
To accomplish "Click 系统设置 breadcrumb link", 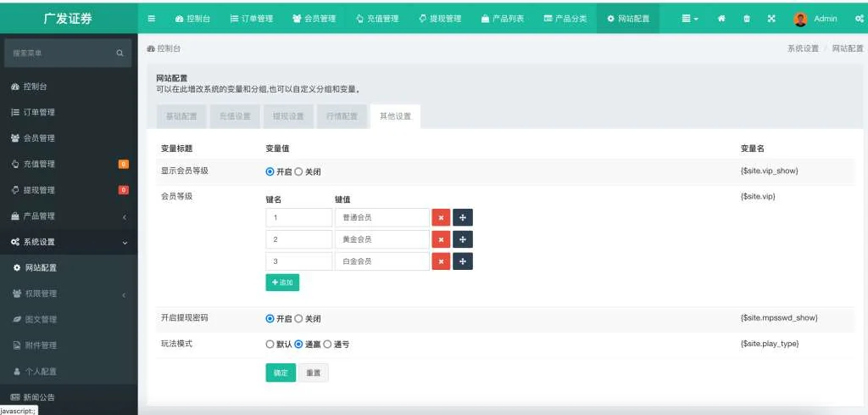I will coord(803,48).
